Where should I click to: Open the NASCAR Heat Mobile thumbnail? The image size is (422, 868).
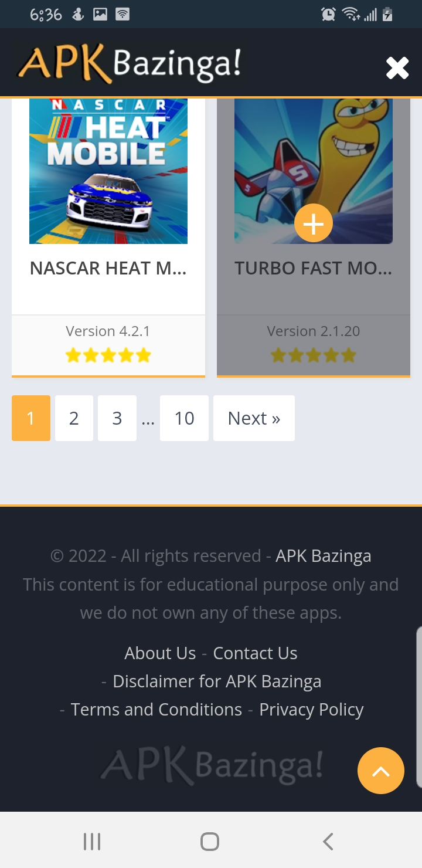point(108,171)
